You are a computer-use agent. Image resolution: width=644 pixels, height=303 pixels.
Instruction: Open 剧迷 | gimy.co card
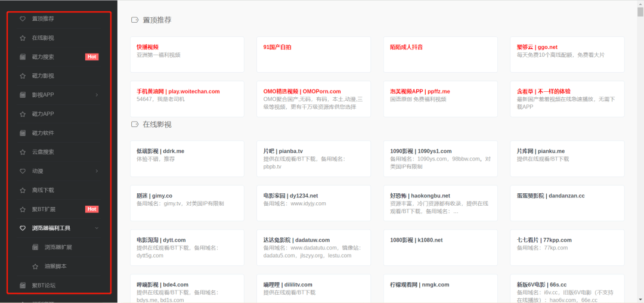point(187,203)
